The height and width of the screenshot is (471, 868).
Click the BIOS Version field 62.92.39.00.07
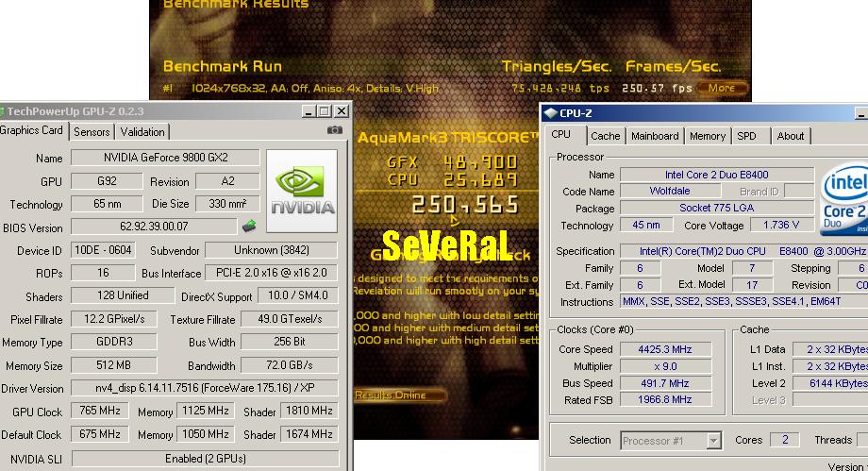click(x=154, y=227)
